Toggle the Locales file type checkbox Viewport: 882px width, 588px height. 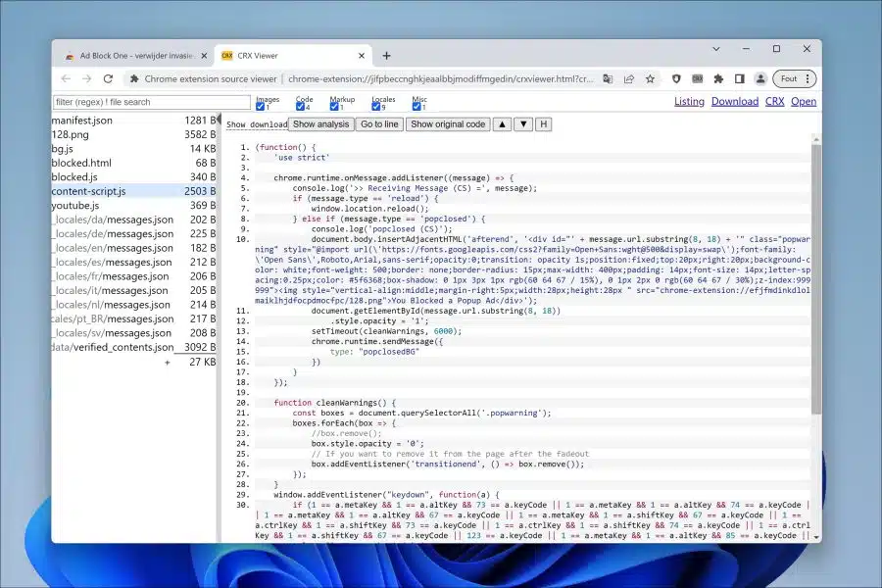click(375, 107)
